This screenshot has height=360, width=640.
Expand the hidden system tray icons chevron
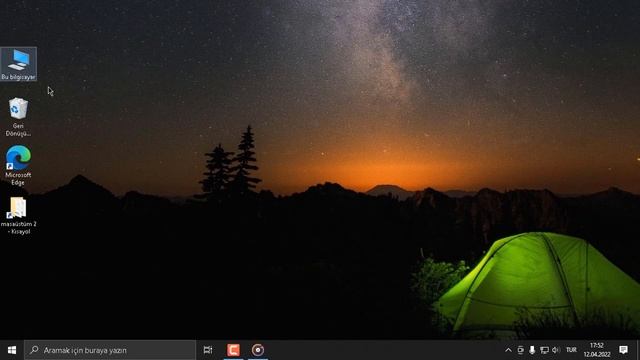pos(508,350)
